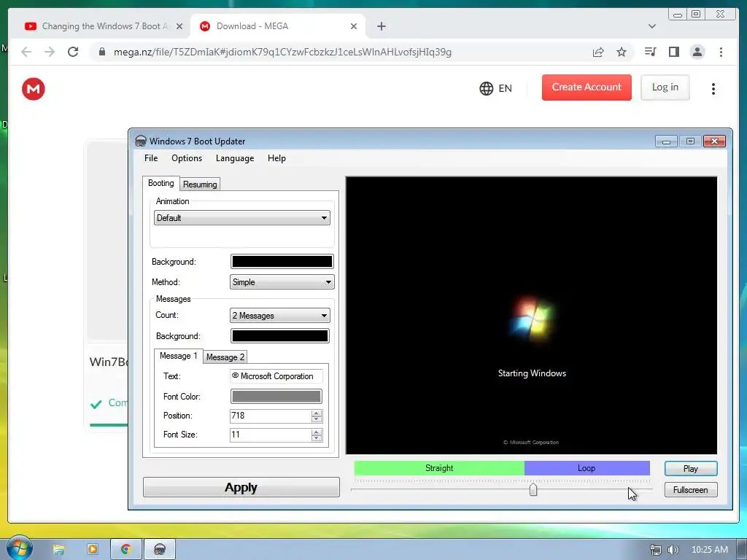The width and height of the screenshot is (747, 560).
Task: Click the message Text input field
Action: pos(276,376)
